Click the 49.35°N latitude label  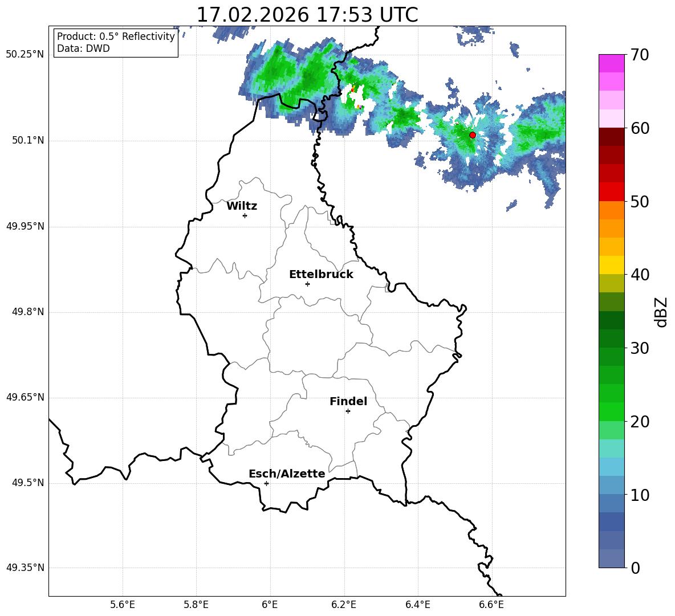pyautogui.click(x=25, y=568)
